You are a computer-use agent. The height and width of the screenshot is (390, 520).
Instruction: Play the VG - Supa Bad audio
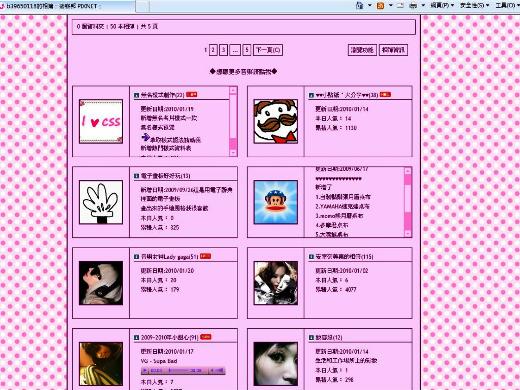(x=145, y=370)
